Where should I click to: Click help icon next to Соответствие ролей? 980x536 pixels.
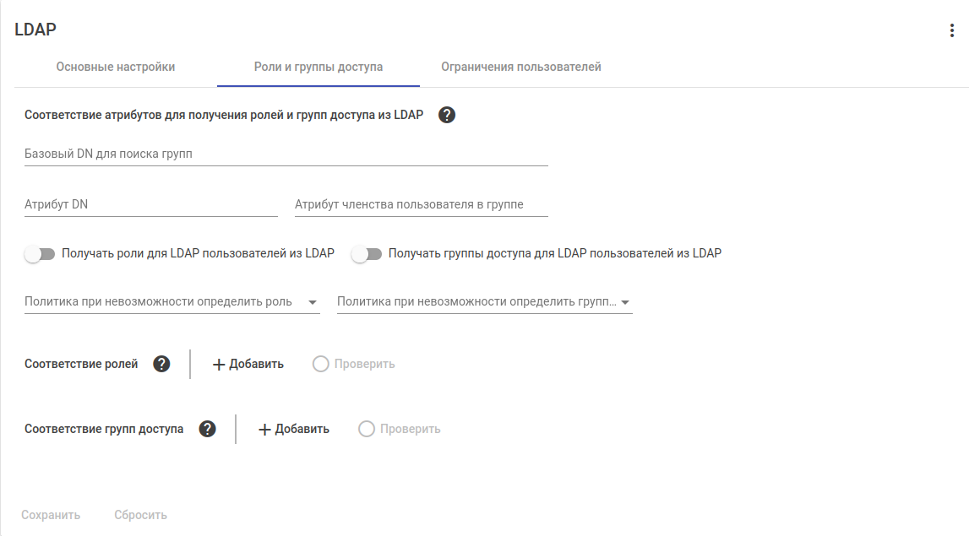pos(161,364)
